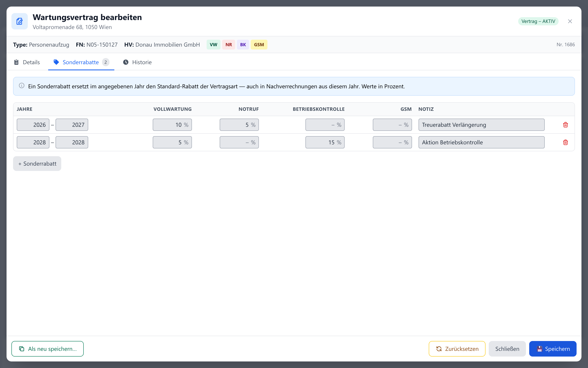Delete the 2026–2027 Sonderrabatt row
This screenshot has width=588, height=368.
565,125
